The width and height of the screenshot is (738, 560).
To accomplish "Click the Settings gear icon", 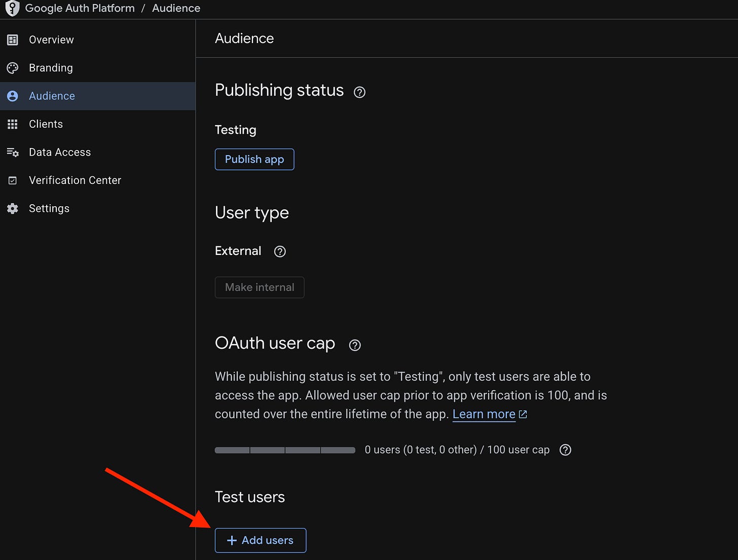I will (x=13, y=208).
